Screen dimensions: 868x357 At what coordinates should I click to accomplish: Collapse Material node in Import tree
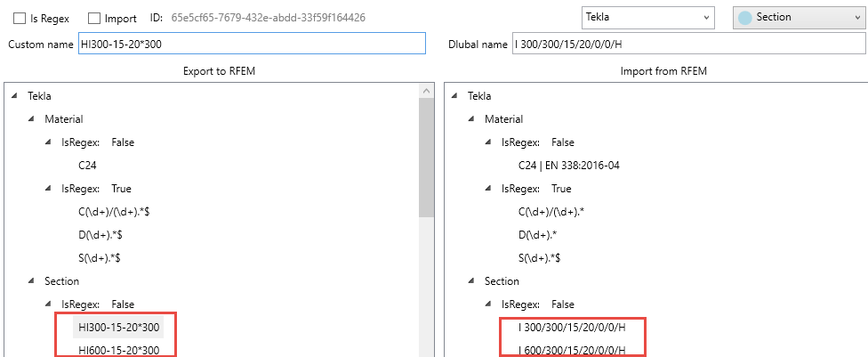(x=471, y=119)
